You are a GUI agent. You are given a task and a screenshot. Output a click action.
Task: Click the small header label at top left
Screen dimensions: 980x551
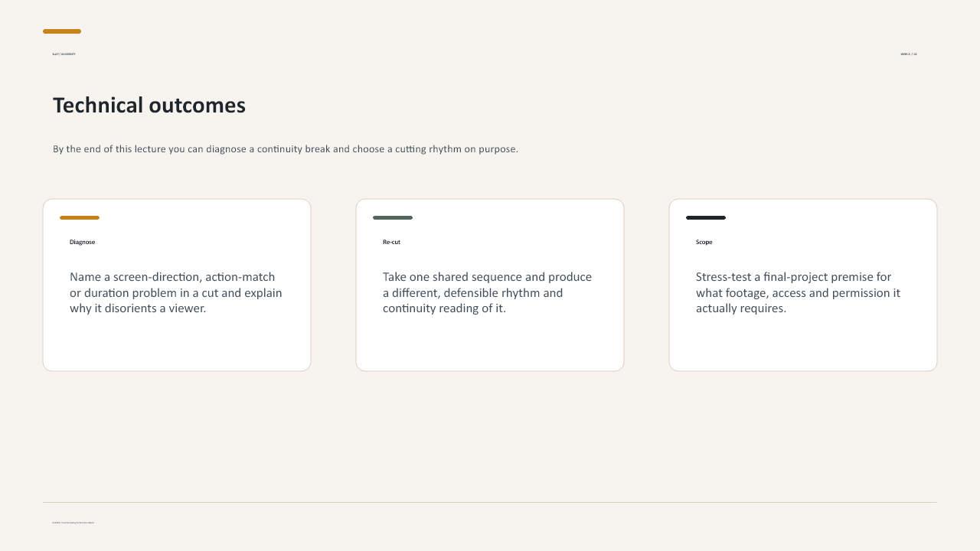pos(64,54)
